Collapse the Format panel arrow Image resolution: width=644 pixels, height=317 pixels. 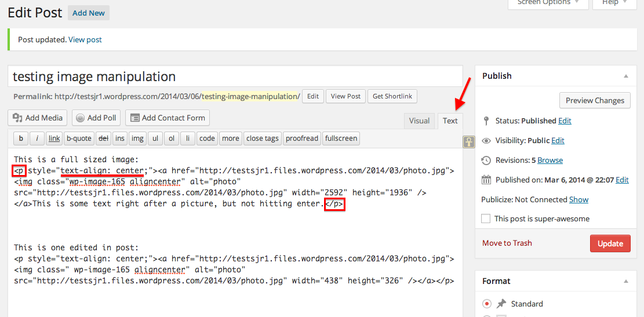click(x=626, y=281)
